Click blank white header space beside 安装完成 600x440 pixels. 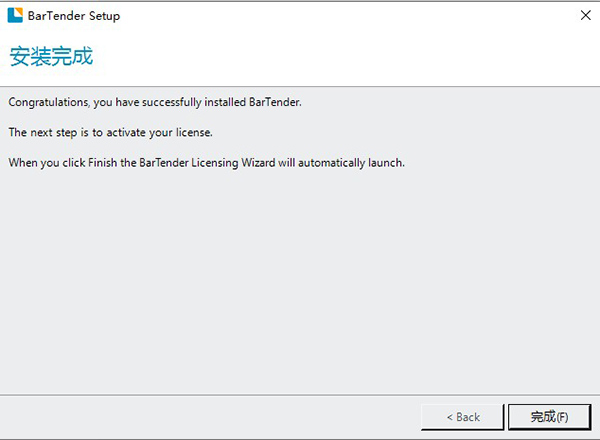coord(350,57)
